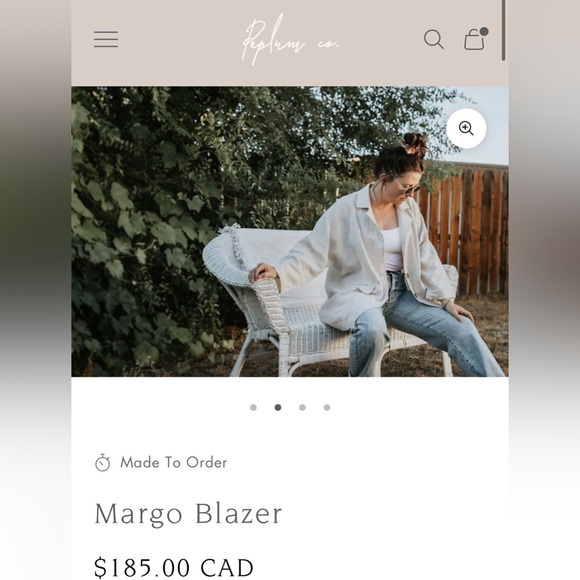
Task: Open the hamburger navigation menu
Action: (x=106, y=39)
